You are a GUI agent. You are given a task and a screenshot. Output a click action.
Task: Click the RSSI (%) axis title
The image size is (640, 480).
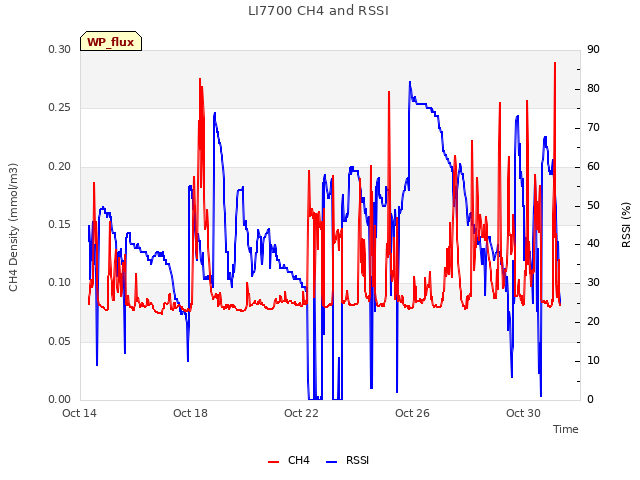pos(626,225)
